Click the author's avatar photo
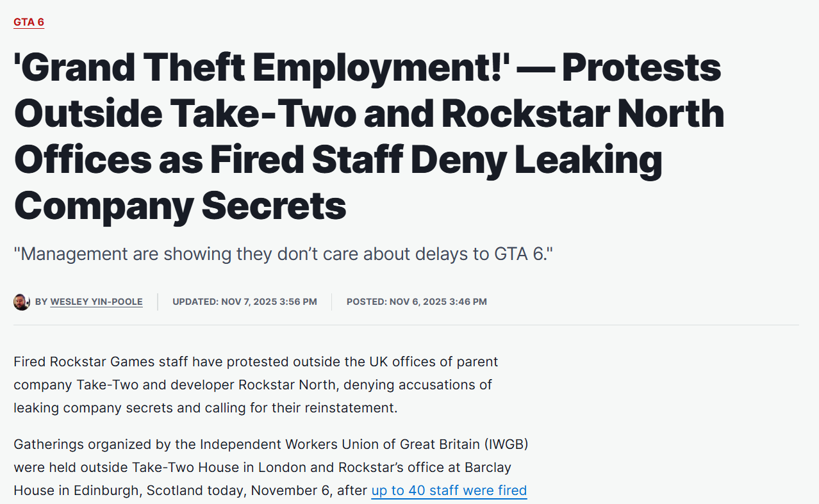Viewport: 819px width, 504px height. (x=22, y=302)
